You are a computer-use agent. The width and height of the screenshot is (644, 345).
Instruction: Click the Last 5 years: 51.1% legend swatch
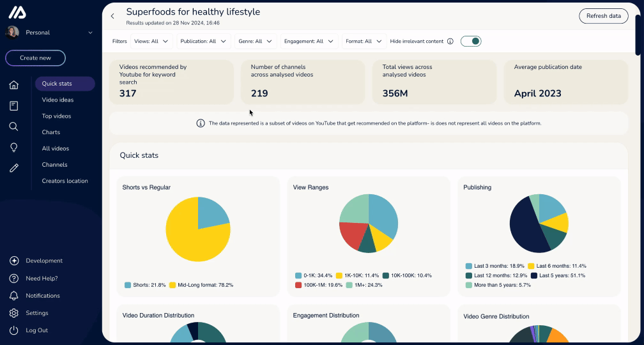point(534,275)
